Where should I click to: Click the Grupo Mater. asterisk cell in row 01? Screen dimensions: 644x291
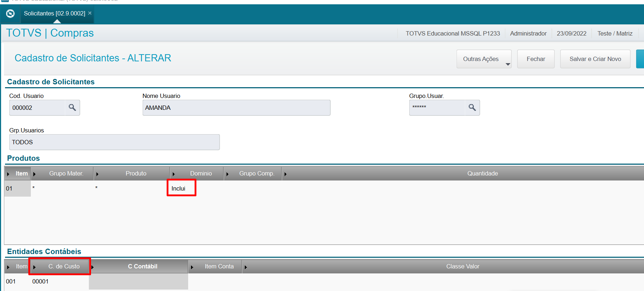tap(62, 188)
